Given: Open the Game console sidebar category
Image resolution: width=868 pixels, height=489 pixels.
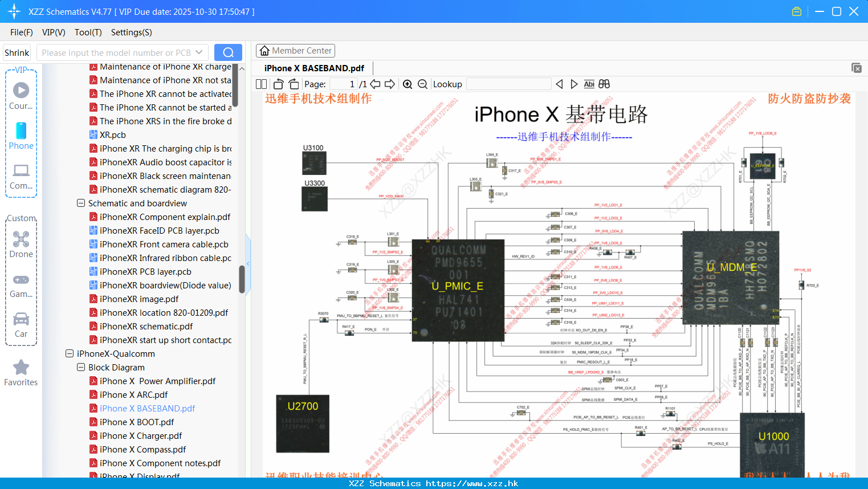Looking at the screenshot, I should click(x=21, y=286).
